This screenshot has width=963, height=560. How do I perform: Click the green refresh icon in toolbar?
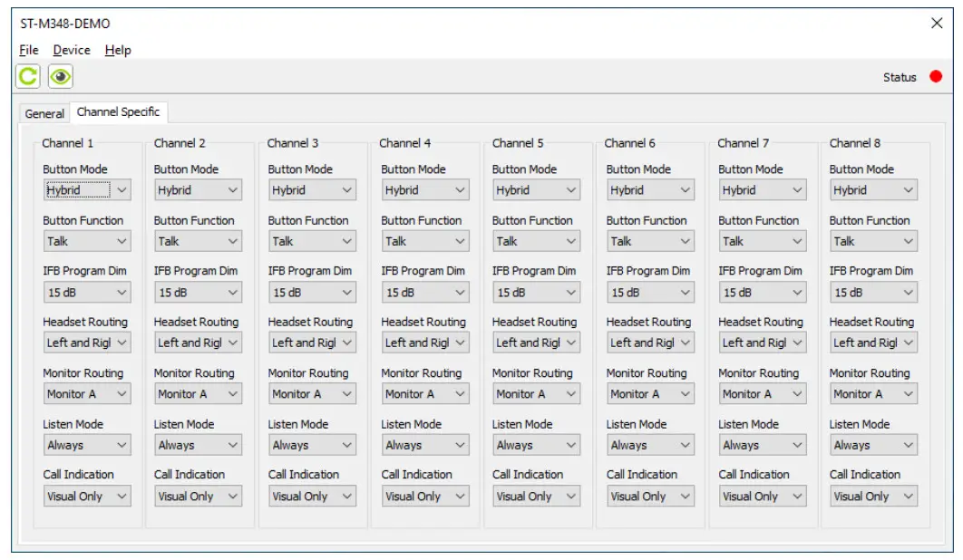[28, 77]
